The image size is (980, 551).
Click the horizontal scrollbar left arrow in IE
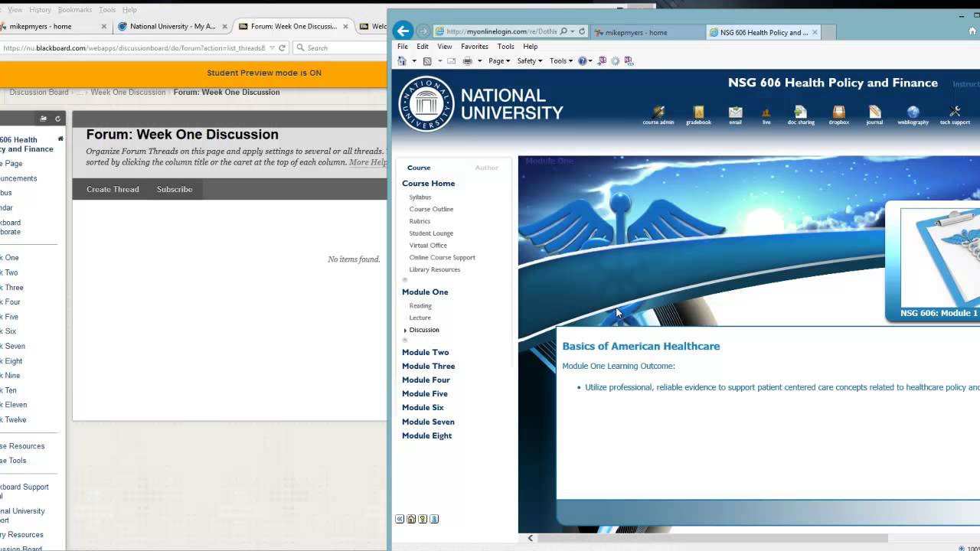(530, 538)
